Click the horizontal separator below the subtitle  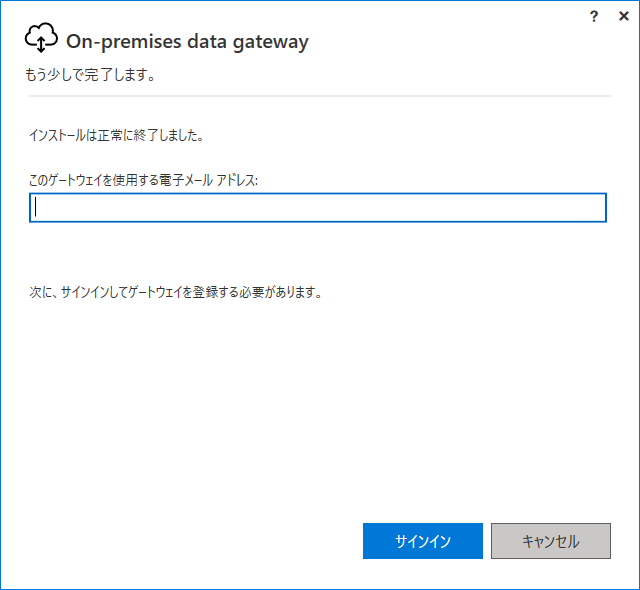(x=320, y=96)
